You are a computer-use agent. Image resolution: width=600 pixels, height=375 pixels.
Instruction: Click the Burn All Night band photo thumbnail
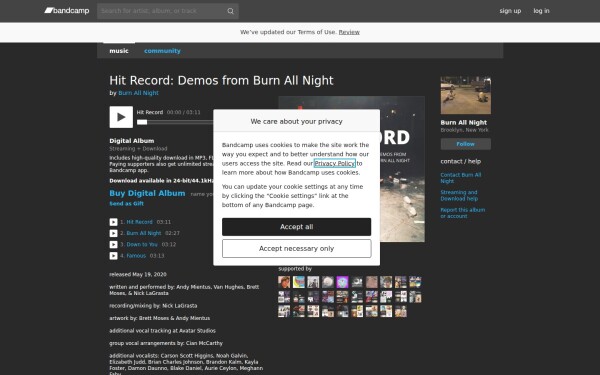point(466,95)
